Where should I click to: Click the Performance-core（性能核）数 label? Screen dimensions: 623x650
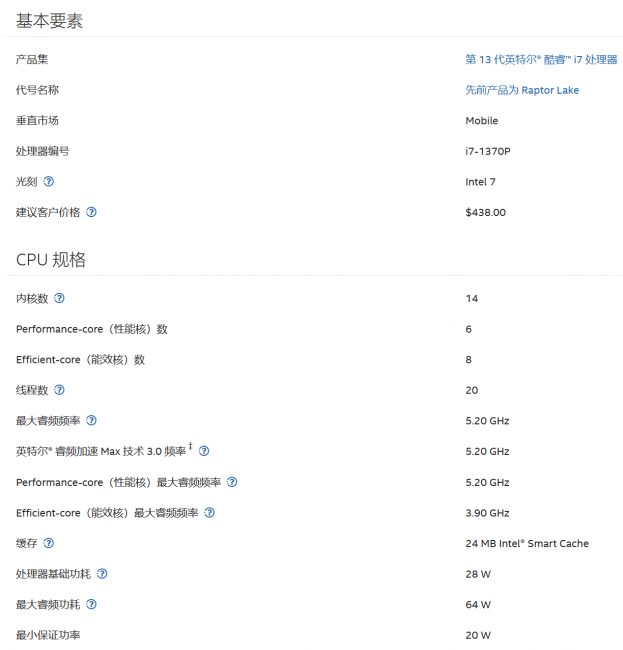92,329
